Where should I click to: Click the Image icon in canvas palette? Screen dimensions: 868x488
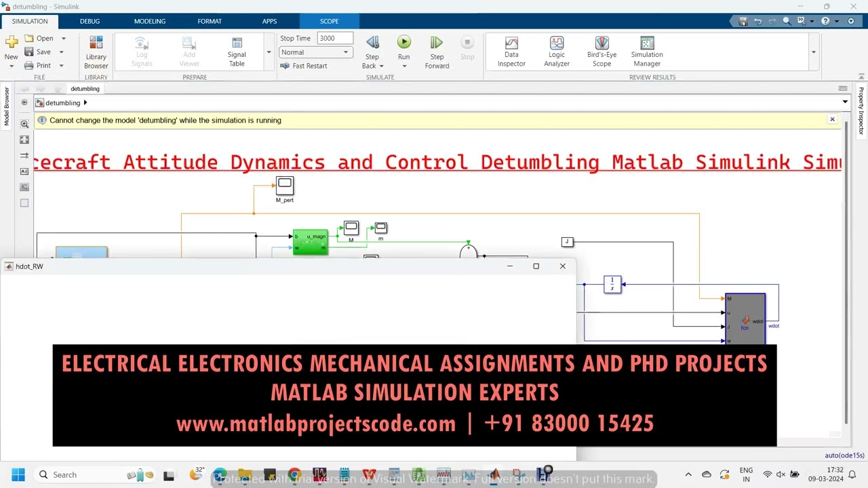tap(24, 187)
